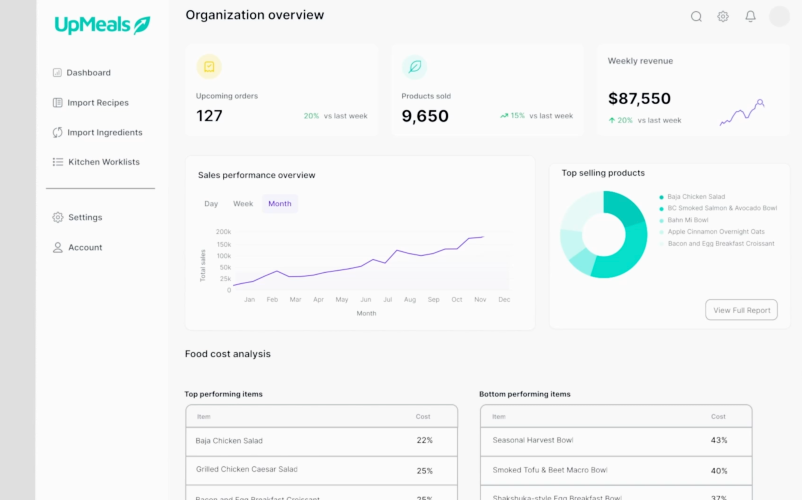Click the Organization overview title
This screenshot has width=802, height=500.
255,15
